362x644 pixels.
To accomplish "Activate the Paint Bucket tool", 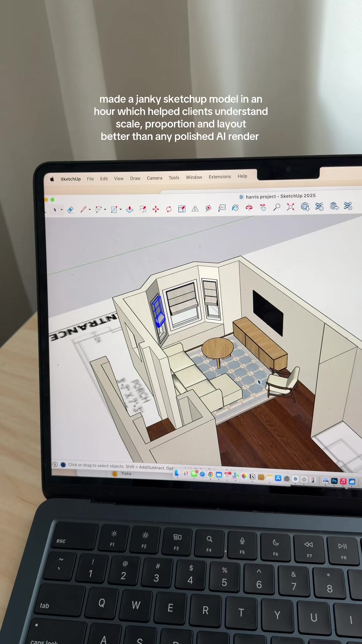I will (235, 208).
